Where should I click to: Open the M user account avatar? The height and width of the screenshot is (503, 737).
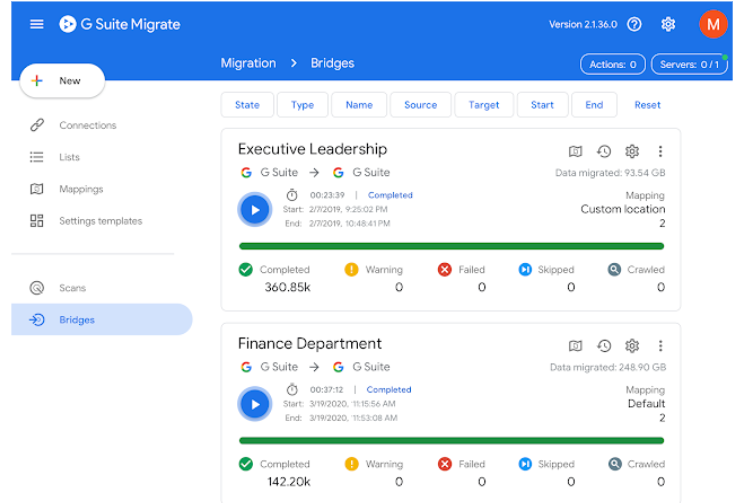[x=713, y=24]
